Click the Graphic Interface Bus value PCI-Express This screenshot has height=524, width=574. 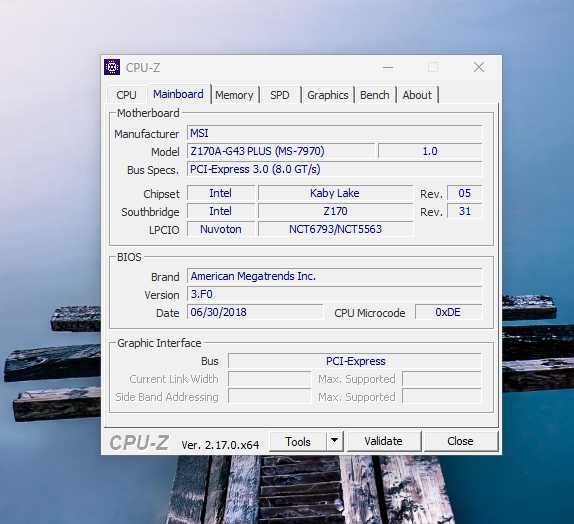coord(355,361)
